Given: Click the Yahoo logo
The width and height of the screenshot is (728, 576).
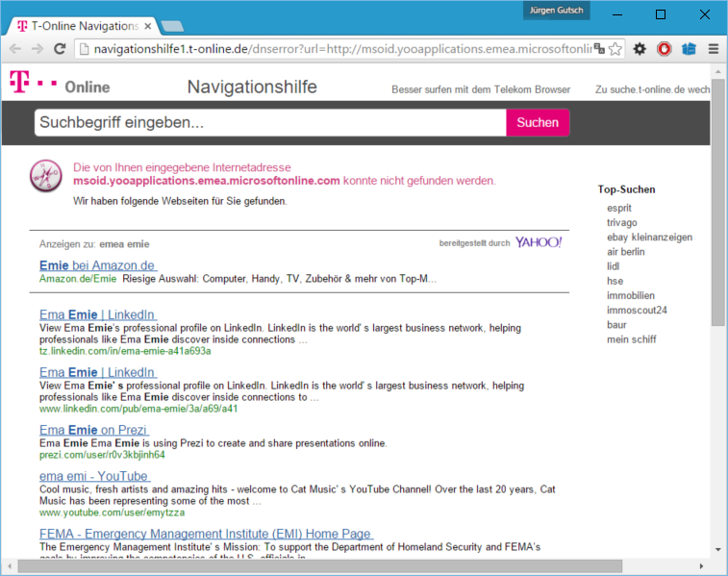Looking at the screenshot, I should point(539,242).
